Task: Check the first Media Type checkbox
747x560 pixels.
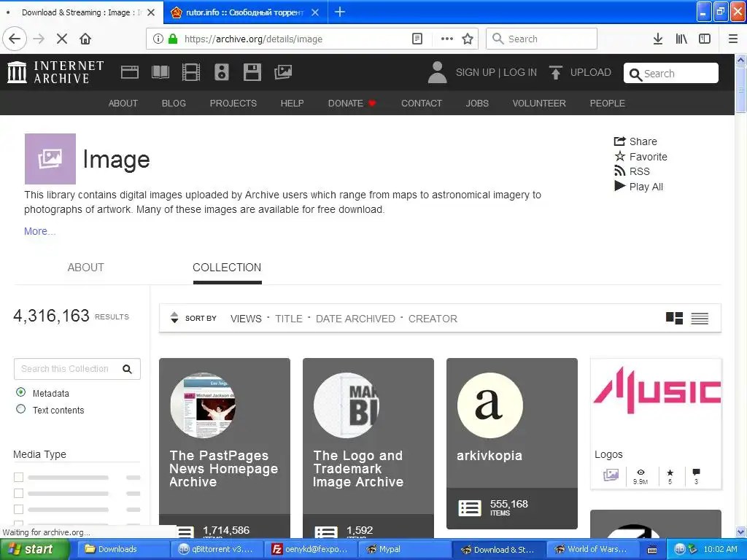Action: coord(18,477)
